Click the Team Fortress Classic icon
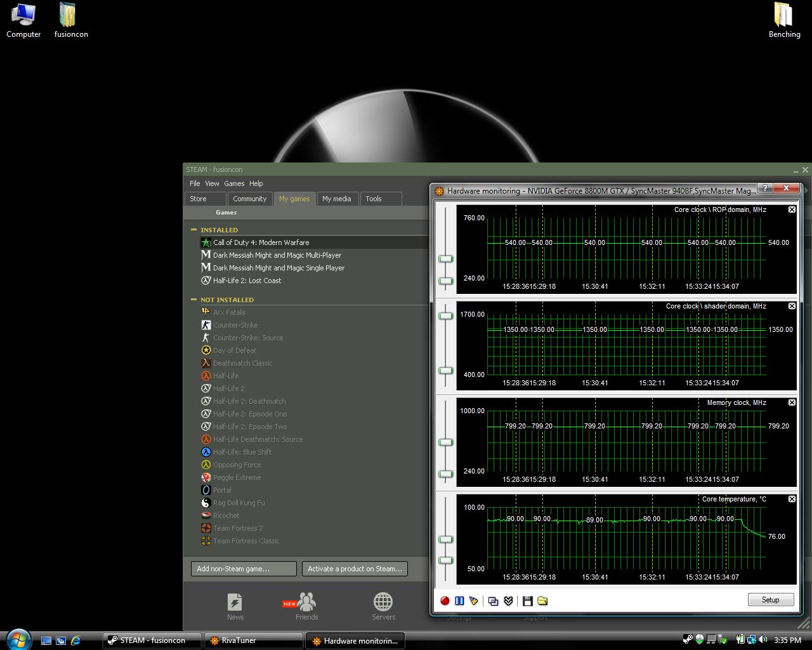This screenshot has height=650, width=812. coord(206,541)
